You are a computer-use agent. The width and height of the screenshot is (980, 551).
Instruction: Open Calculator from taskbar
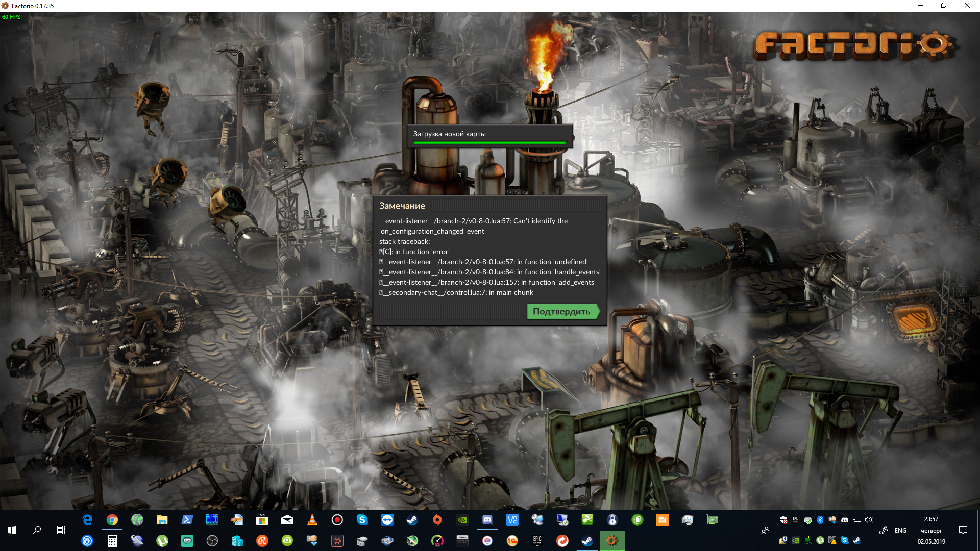point(112,541)
